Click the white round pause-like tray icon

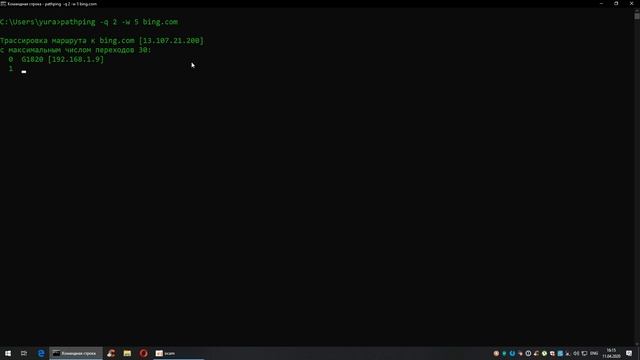coord(528,353)
